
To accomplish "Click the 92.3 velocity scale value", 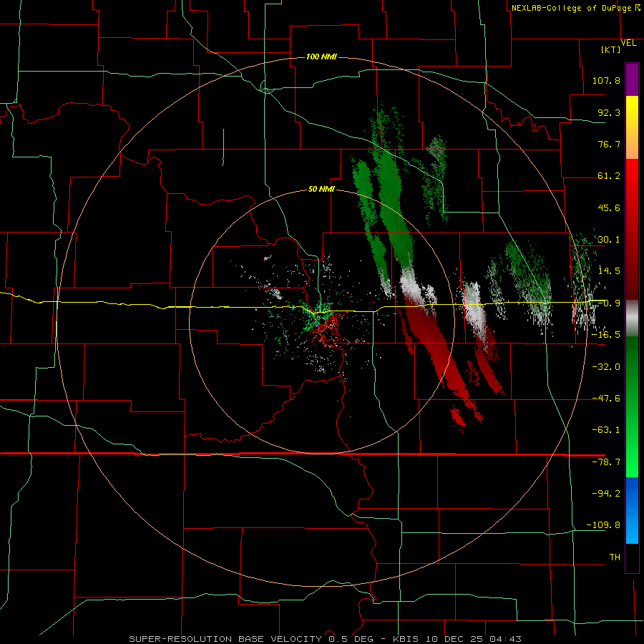I will coord(609,112).
